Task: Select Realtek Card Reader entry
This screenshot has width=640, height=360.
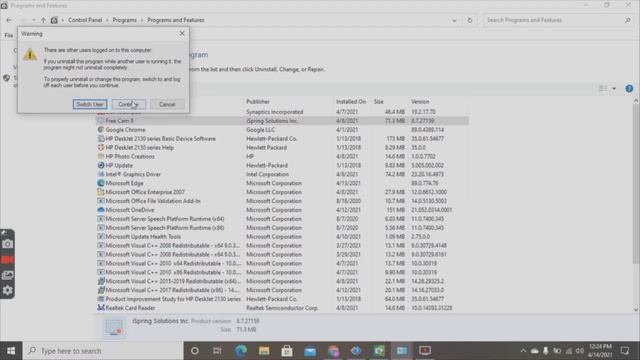Action: [x=130, y=308]
